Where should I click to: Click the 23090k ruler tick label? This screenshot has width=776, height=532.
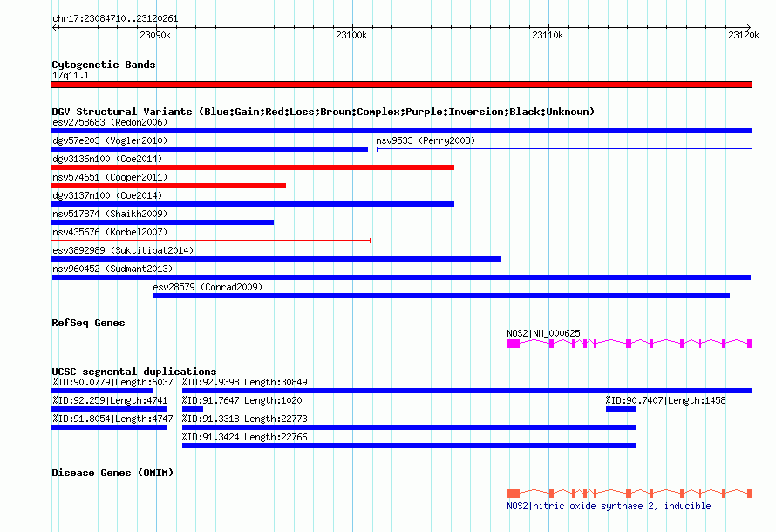click(x=155, y=35)
